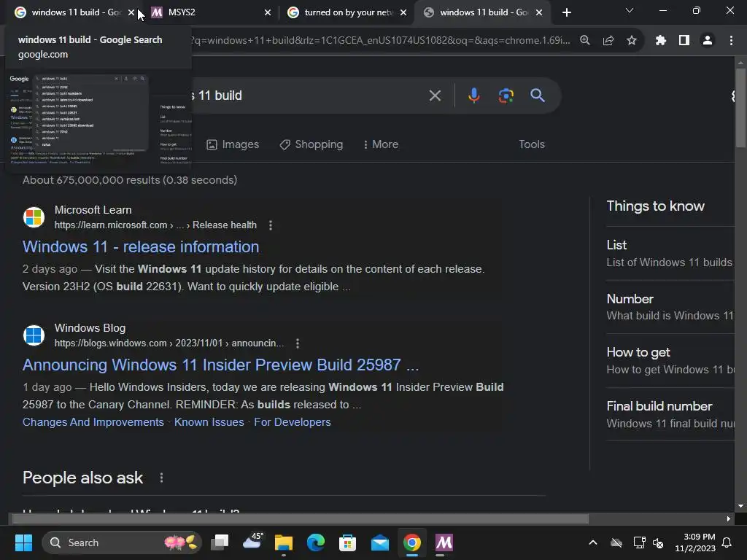Submit search with the magnifier icon
Viewport: 747px width, 560px height.
point(538,96)
